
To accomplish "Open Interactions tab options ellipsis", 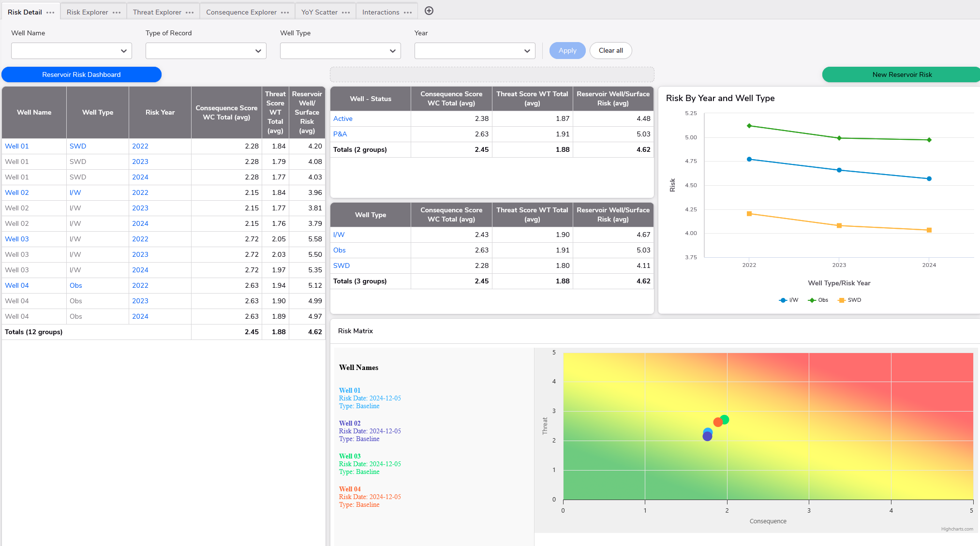I will pos(408,13).
